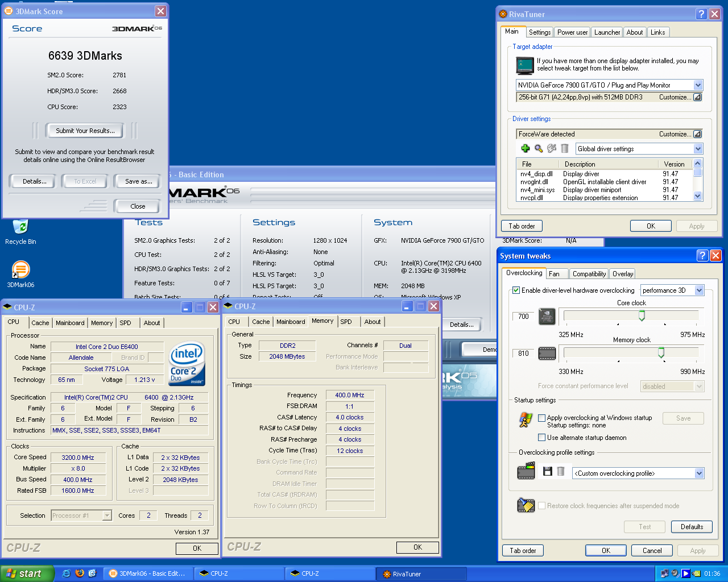Click the greyed edit icon left of the driver trash
The image size is (728, 582).
point(552,148)
